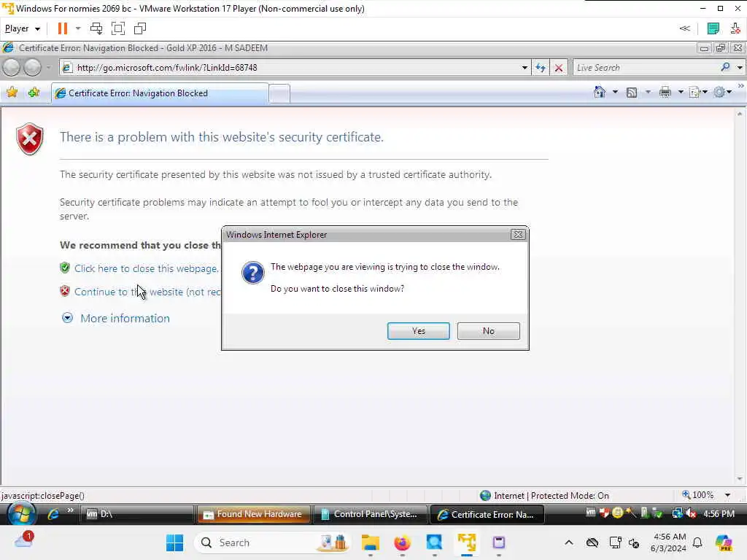Click the Windows 11 Search box
747x560 pixels.
pyautogui.click(x=271, y=542)
